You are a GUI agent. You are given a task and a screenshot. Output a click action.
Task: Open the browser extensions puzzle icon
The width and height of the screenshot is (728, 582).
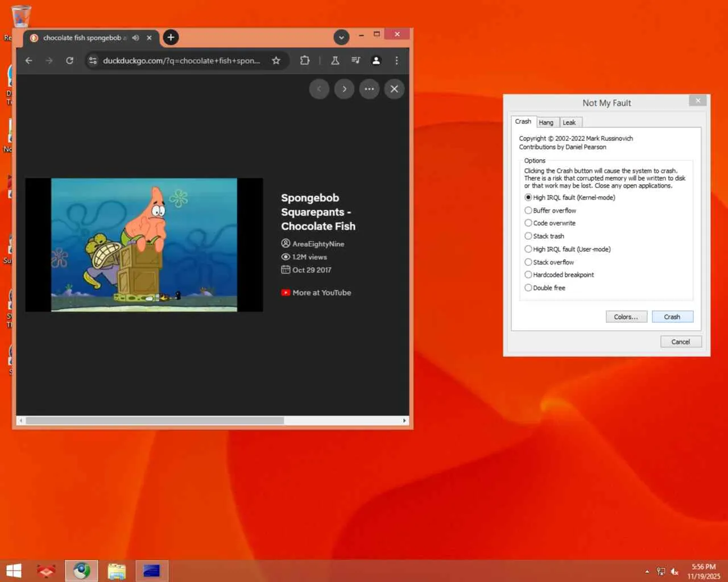point(305,60)
